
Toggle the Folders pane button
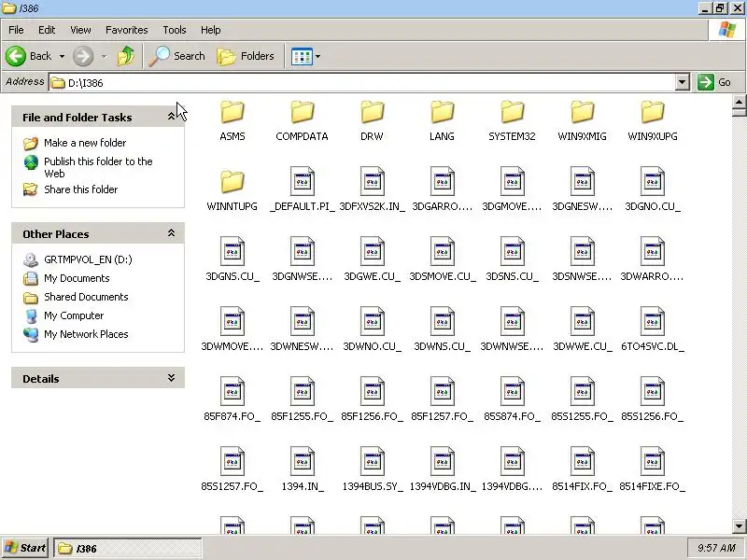point(246,56)
